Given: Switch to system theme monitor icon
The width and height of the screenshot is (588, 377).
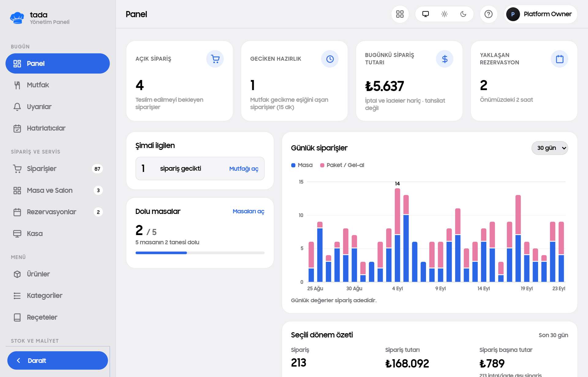Looking at the screenshot, I should click(425, 14).
